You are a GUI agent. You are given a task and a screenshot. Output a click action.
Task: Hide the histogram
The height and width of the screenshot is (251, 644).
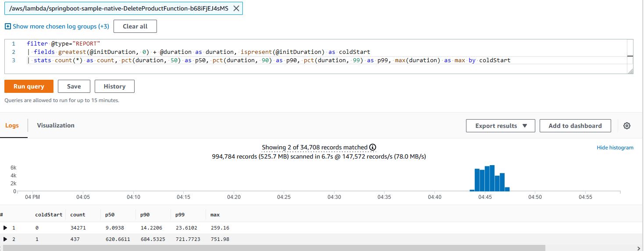point(615,148)
